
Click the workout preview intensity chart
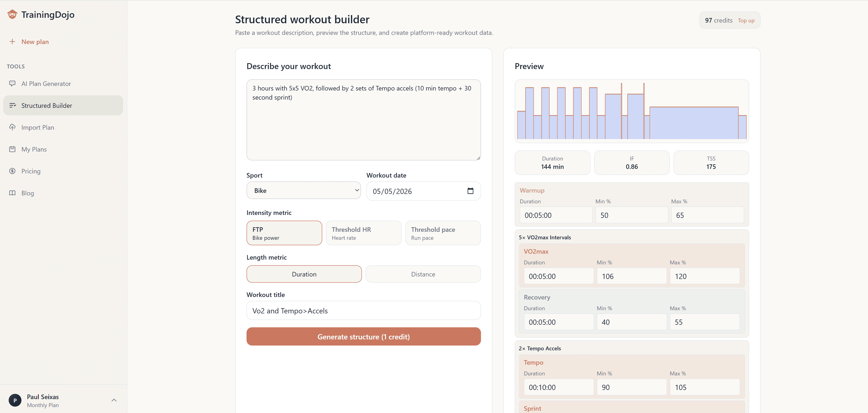tap(632, 111)
